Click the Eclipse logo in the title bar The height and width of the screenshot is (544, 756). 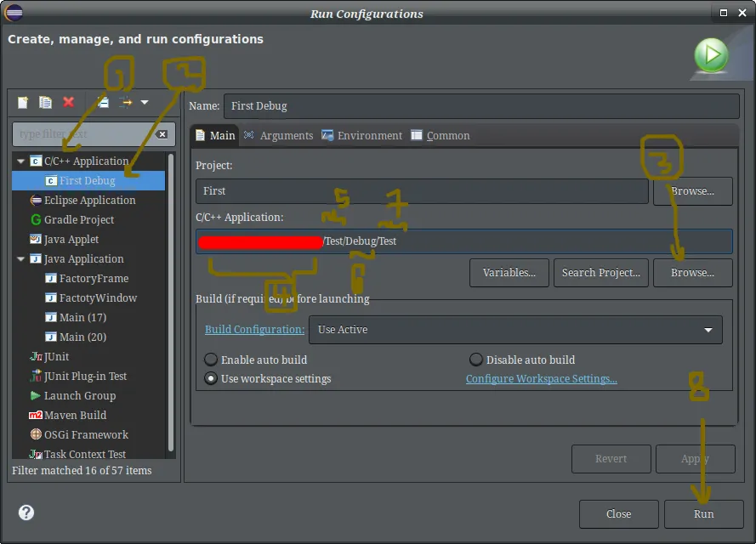tap(13, 12)
